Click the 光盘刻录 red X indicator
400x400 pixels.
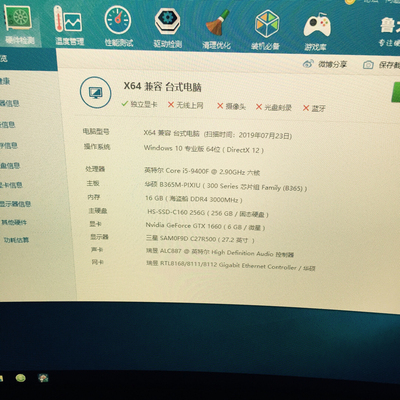[259, 107]
